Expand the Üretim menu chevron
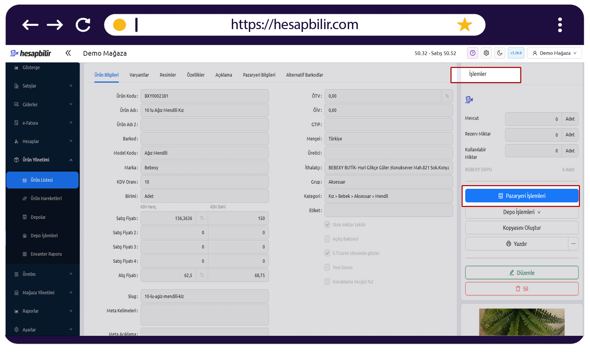Screen dimensions: 590x364 [71, 274]
